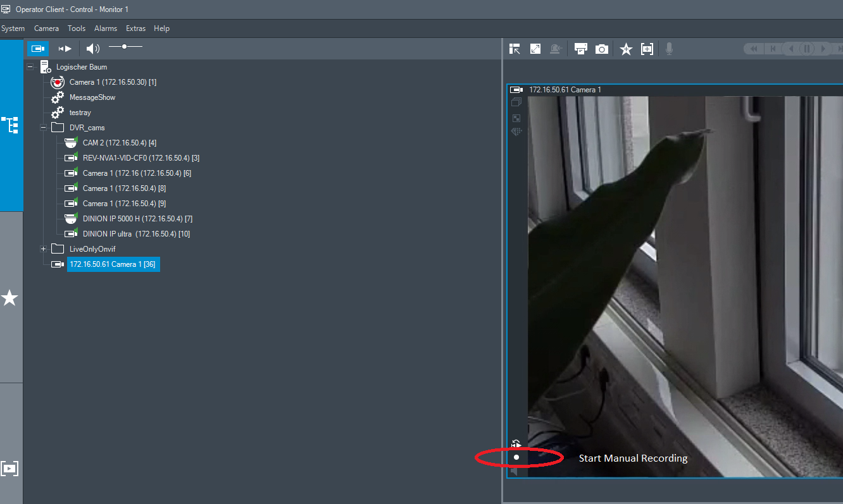Image resolution: width=843 pixels, height=504 pixels.
Task: Maximize the selected image pane
Action: coord(535,49)
